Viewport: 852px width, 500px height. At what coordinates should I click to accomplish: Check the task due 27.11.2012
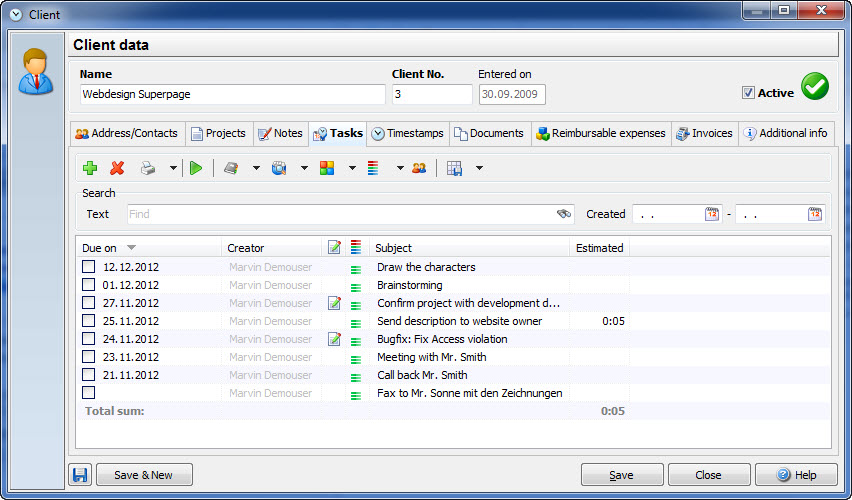point(89,302)
